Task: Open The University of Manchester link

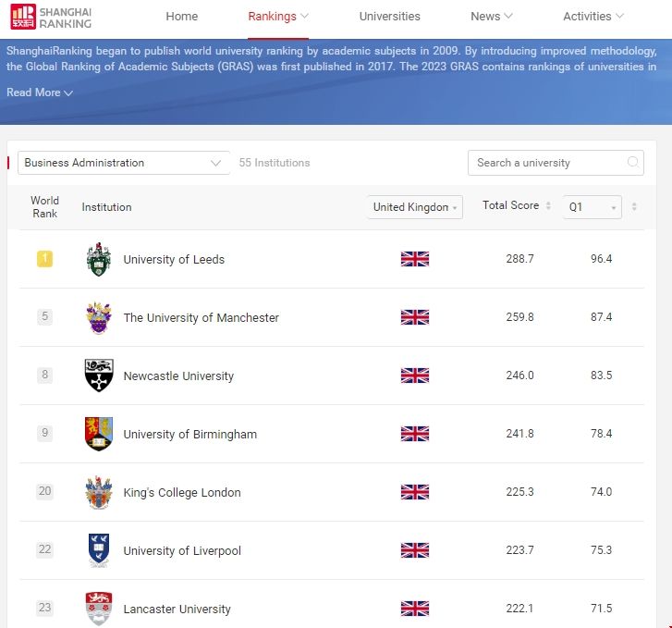Action: coord(201,317)
